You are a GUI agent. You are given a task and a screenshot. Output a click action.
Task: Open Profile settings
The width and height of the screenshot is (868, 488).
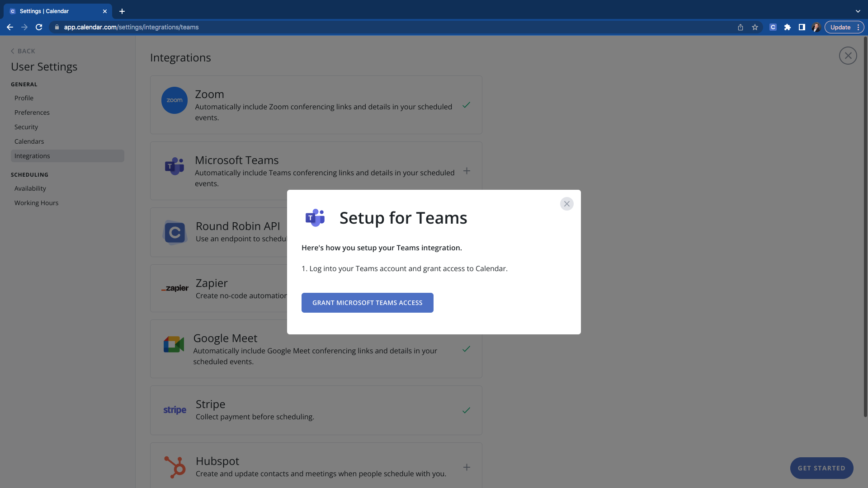(x=24, y=98)
